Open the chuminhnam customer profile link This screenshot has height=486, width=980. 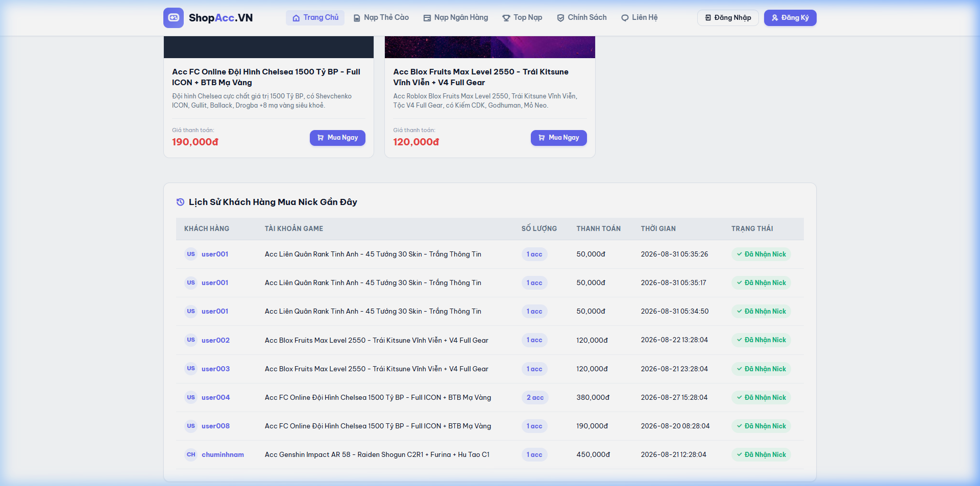[x=223, y=454]
